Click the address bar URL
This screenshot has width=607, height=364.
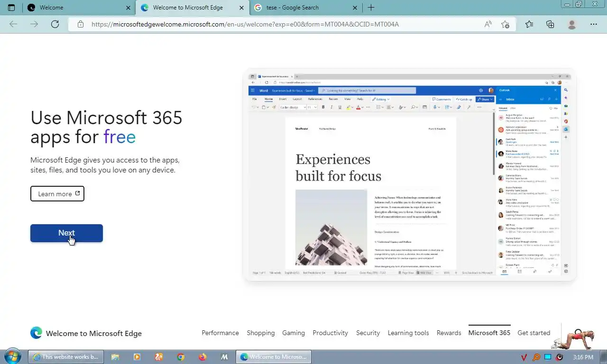coord(245,24)
